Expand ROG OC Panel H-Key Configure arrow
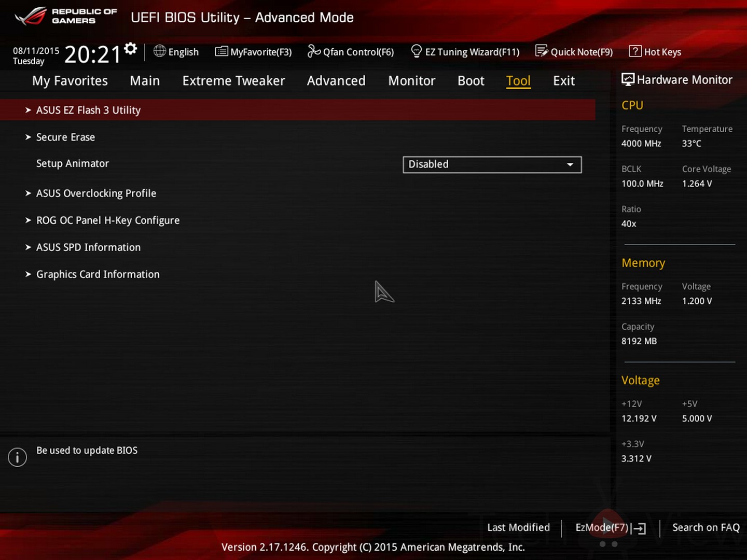This screenshot has width=747, height=560. [28, 220]
